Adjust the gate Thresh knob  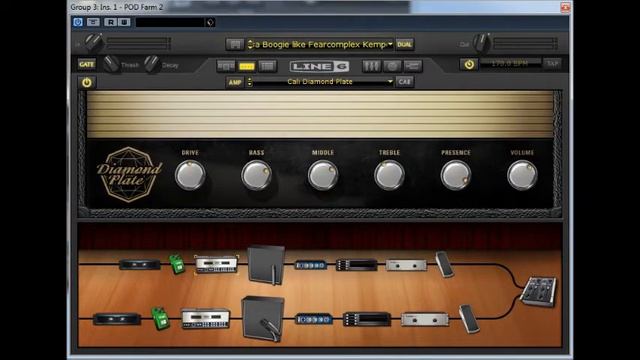click(x=111, y=64)
